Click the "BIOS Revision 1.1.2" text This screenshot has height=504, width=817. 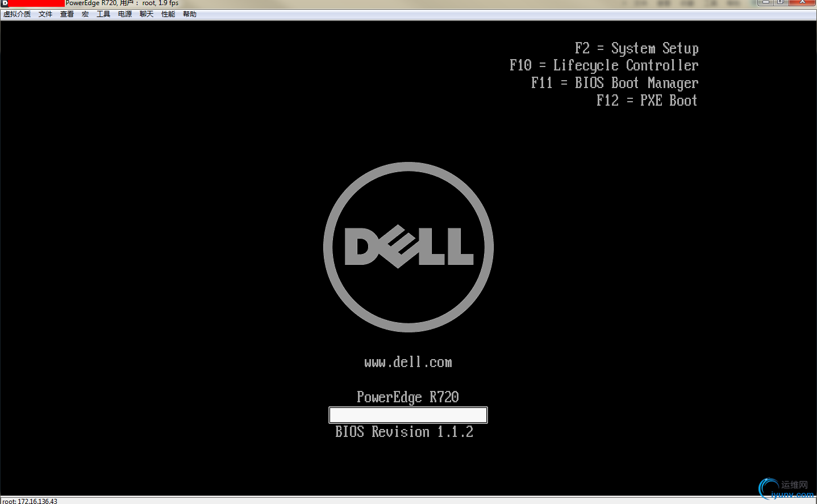coord(404,432)
